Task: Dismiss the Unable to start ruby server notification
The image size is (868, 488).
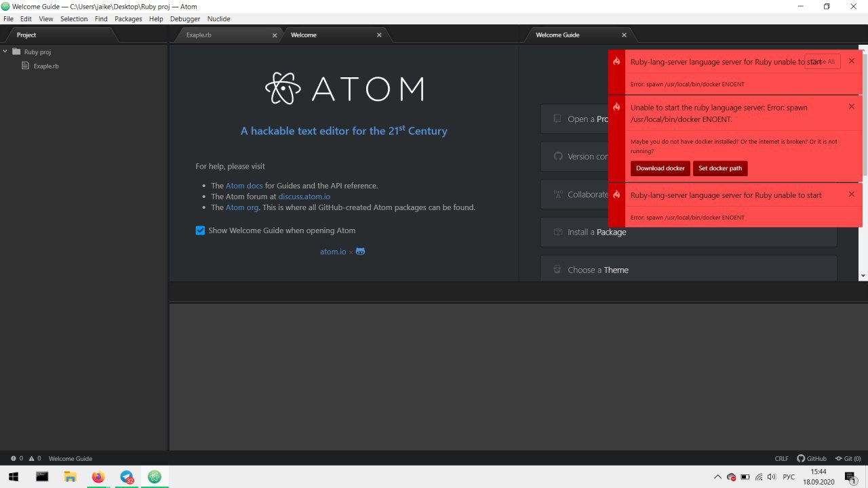Action: click(x=852, y=106)
